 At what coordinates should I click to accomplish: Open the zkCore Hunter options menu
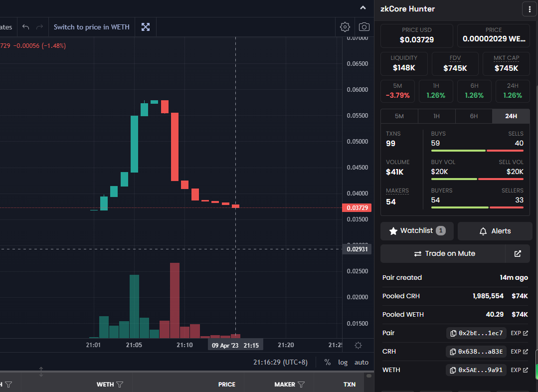click(530, 9)
